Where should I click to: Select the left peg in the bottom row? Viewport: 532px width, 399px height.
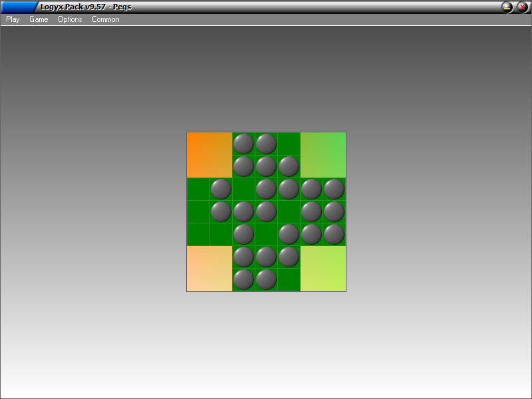click(243, 279)
